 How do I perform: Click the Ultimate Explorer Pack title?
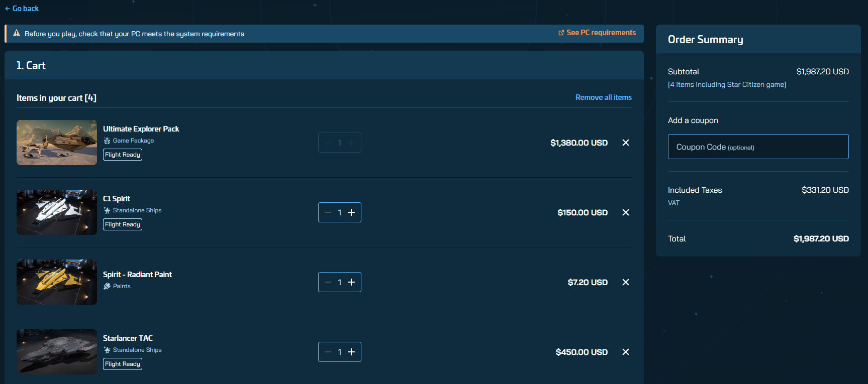coord(141,129)
